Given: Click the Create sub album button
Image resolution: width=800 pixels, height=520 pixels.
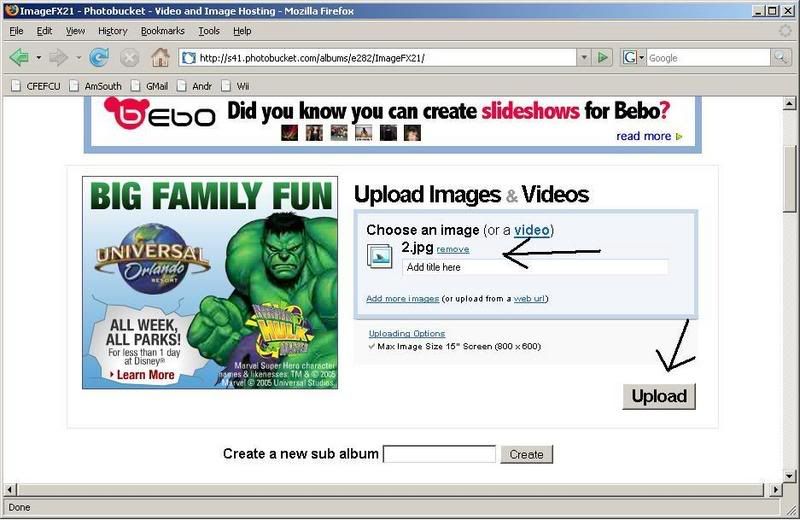Looking at the screenshot, I should 527,454.
